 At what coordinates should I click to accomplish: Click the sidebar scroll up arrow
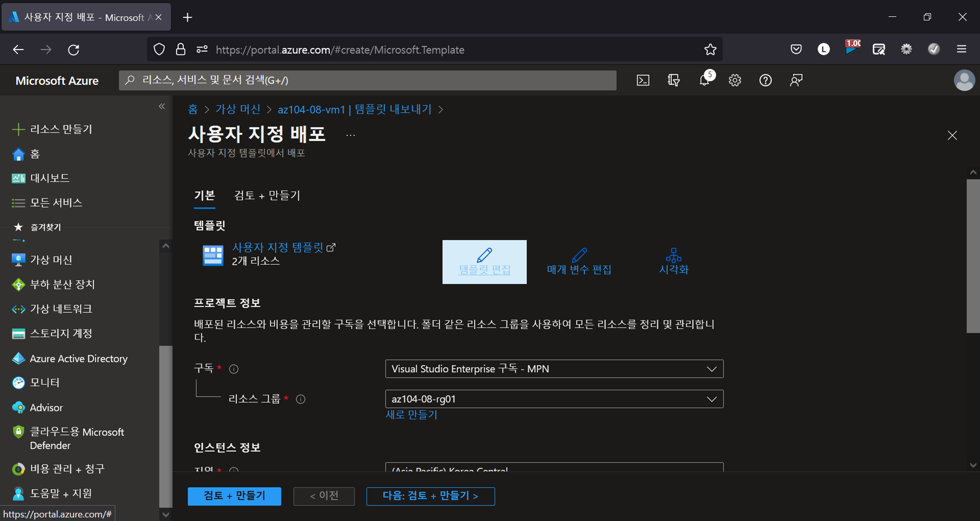click(x=166, y=246)
